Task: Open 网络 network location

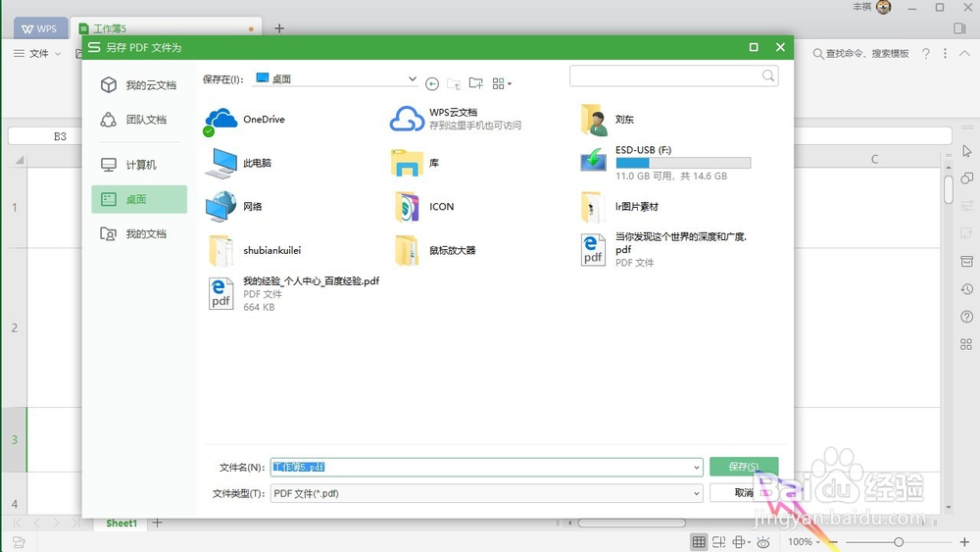Action: [234, 207]
